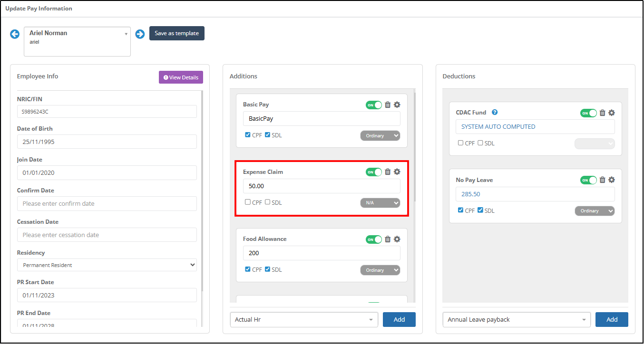Click the Employee Info panel scrollbar
This screenshot has width=644, height=344.
tap(202, 191)
